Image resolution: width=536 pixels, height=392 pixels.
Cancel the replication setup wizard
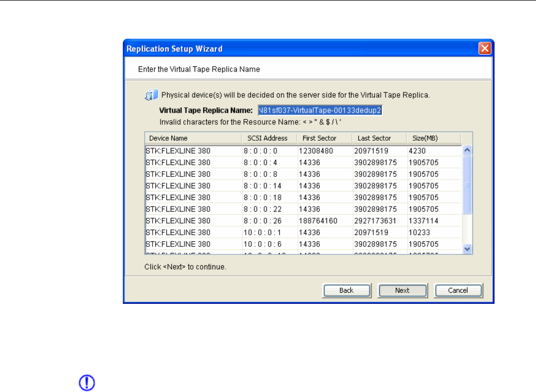[x=458, y=291]
